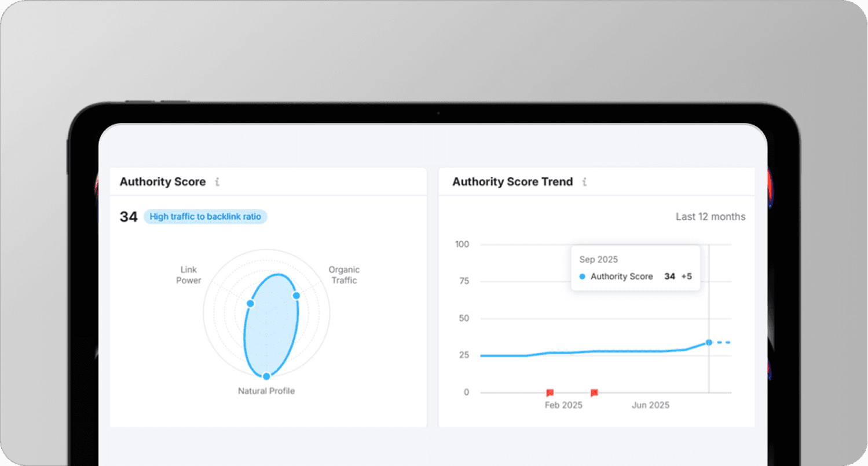The image size is (868, 466).
Task: Select the Natural Profile point on radar chart
Action: click(266, 376)
